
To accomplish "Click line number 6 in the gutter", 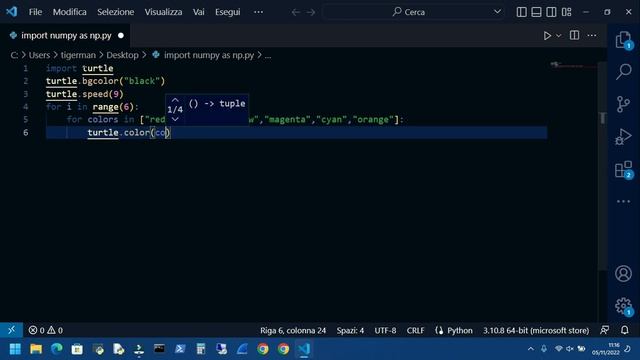I will pos(26,132).
